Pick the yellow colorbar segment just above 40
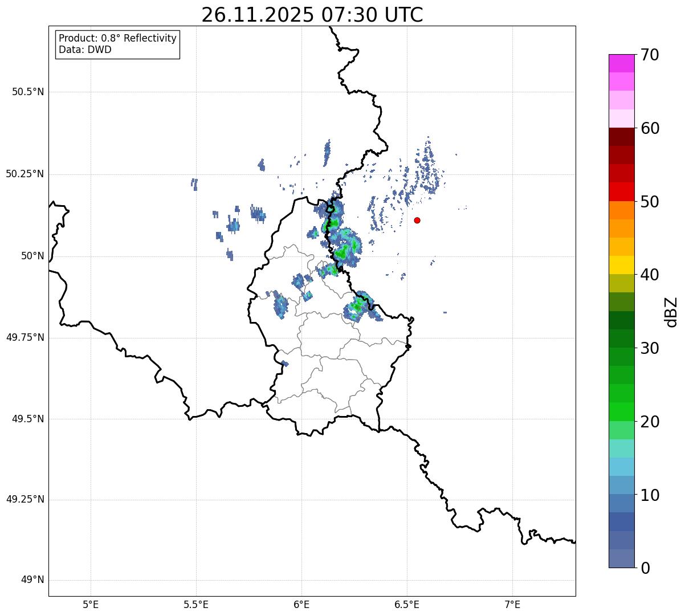This screenshot has height=616, width=685. (x=621, y=265)
